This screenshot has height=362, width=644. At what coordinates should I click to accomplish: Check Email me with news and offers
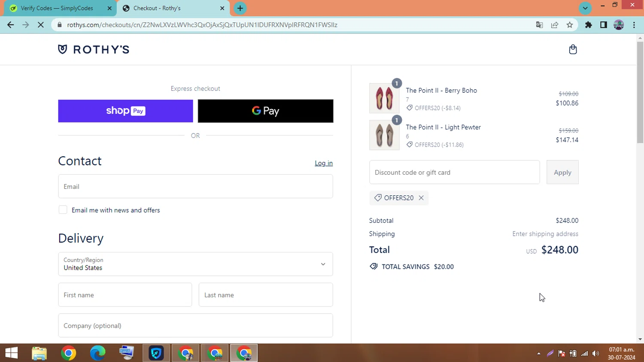click(63, 210)
